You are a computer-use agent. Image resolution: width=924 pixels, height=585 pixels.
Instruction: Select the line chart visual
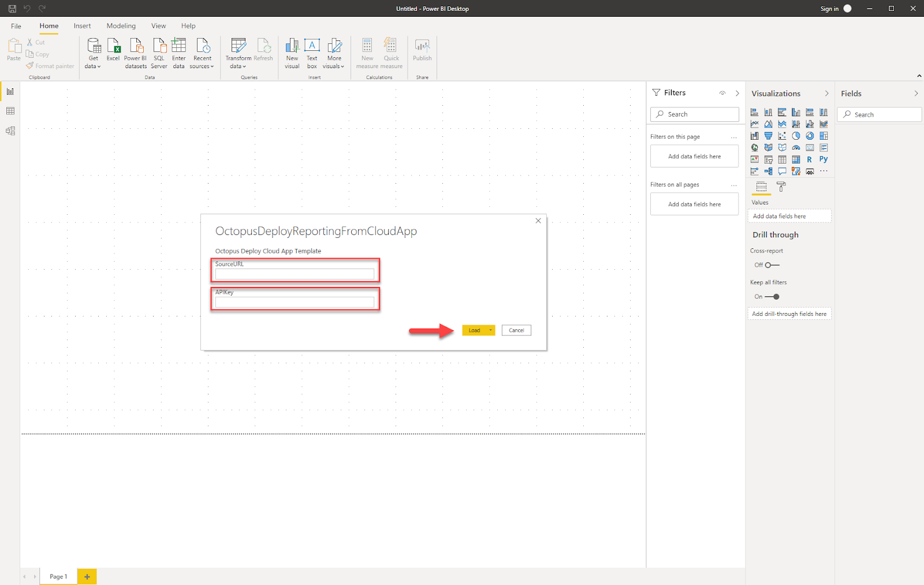click(754, 124)
